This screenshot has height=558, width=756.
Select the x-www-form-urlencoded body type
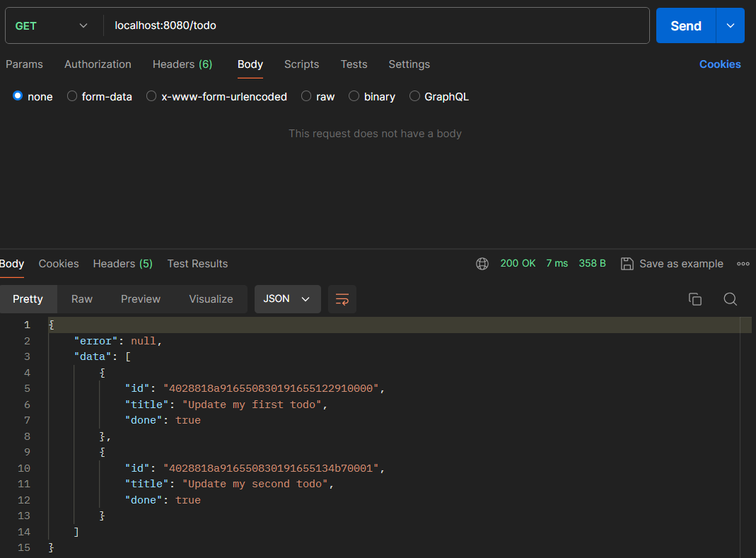151,96
